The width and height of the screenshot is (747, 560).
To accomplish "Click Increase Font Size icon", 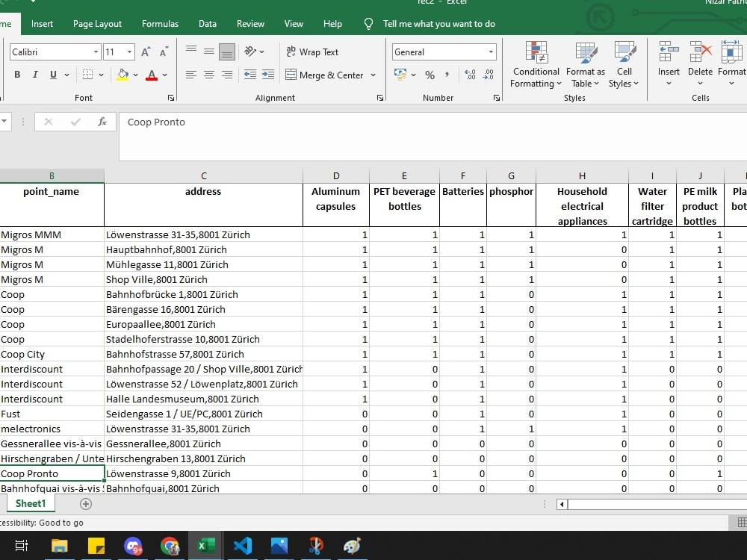I will [146, 52].
